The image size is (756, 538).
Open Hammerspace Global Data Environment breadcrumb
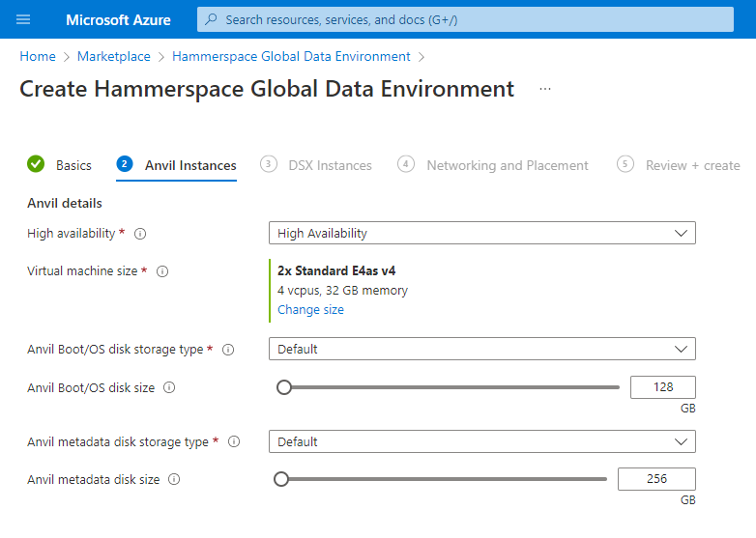click(291, 56)
